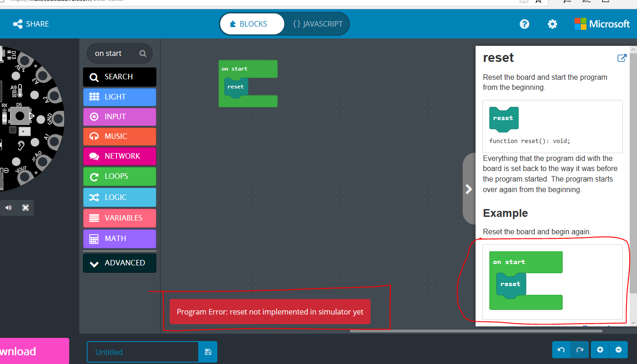The image size is (637, 364).
Task: Open the LIGHT blocks category
Action: tap(119, 97)
